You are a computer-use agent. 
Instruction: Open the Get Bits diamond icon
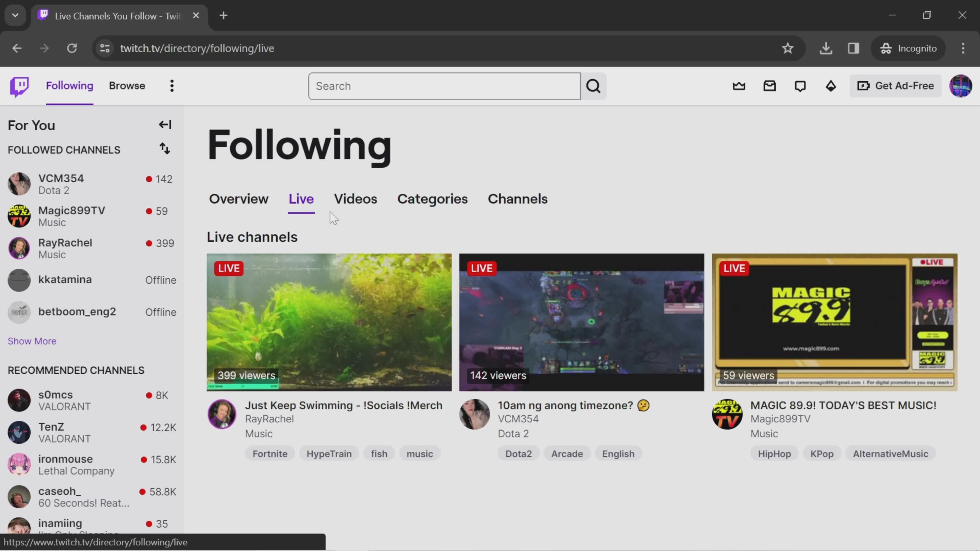click(x=831, y=86)
